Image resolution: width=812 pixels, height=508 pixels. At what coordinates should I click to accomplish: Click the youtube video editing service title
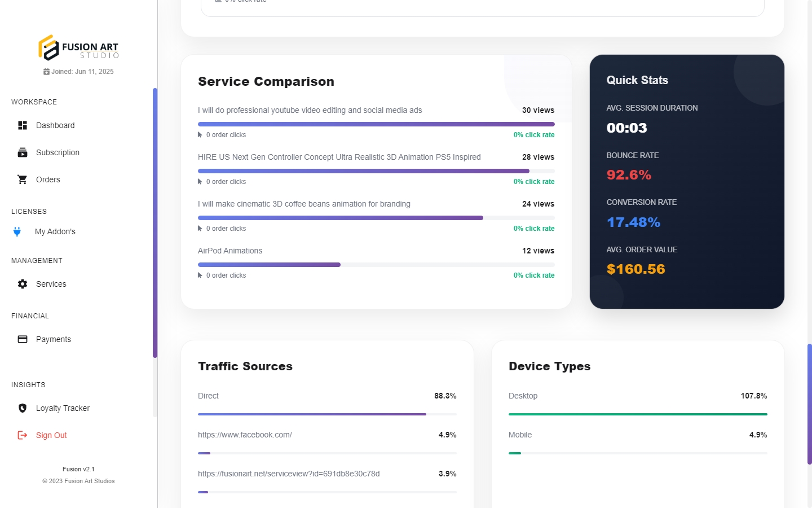pyautogui.click(x=310, y=110)
